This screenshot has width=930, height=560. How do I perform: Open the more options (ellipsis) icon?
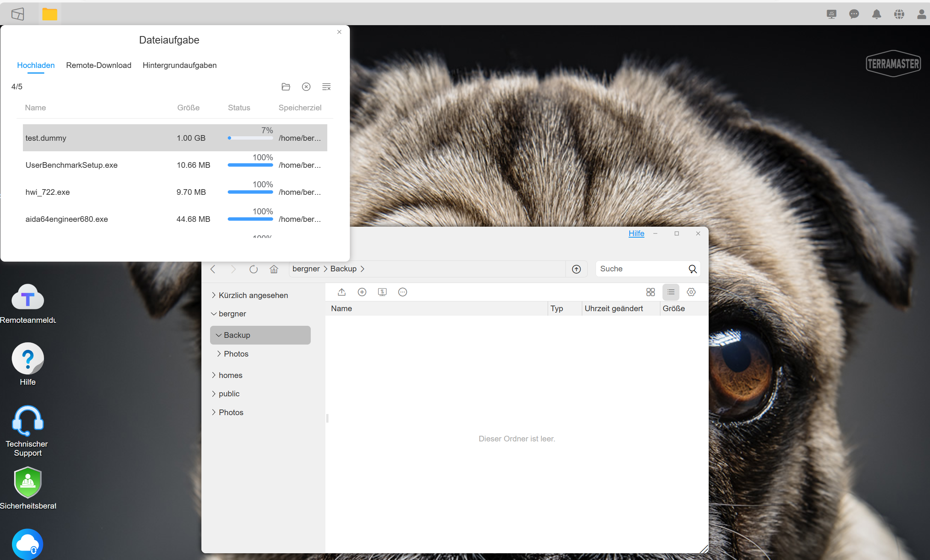[403, 292]
